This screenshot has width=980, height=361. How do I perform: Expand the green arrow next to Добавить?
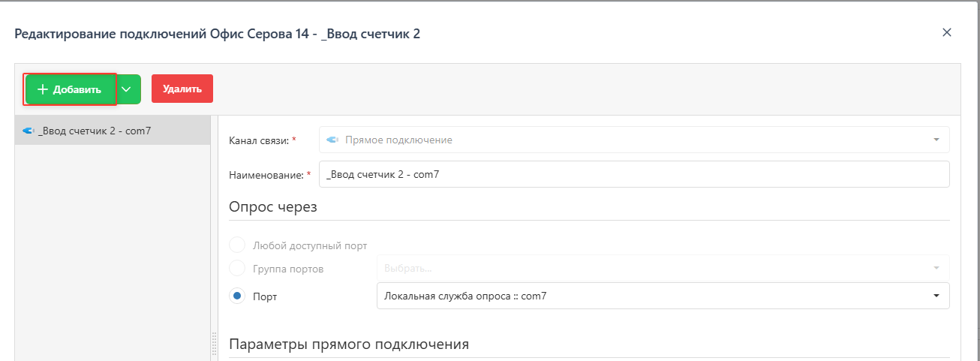(x=127, y=89)
